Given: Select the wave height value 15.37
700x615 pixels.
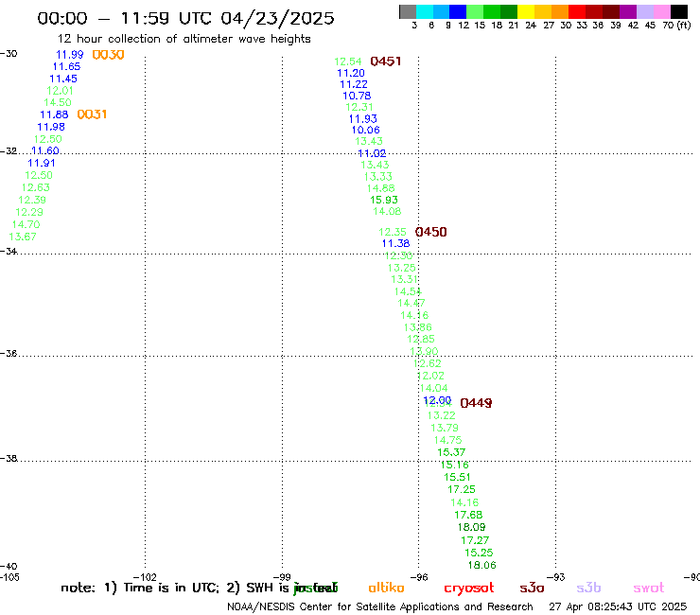Looking at the screenshot, I should 451,452.
